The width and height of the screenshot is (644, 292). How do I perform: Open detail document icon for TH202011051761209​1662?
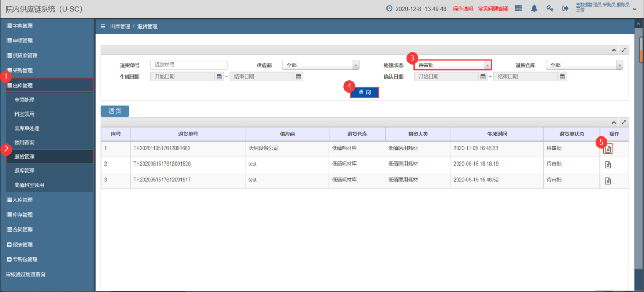click(608, 149)
